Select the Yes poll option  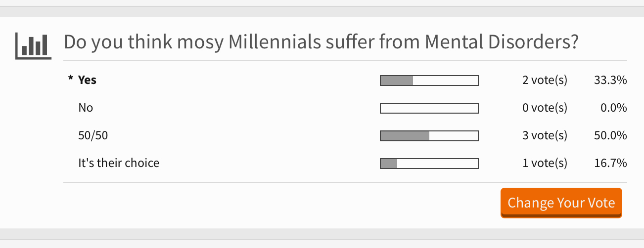pos(88,80)
